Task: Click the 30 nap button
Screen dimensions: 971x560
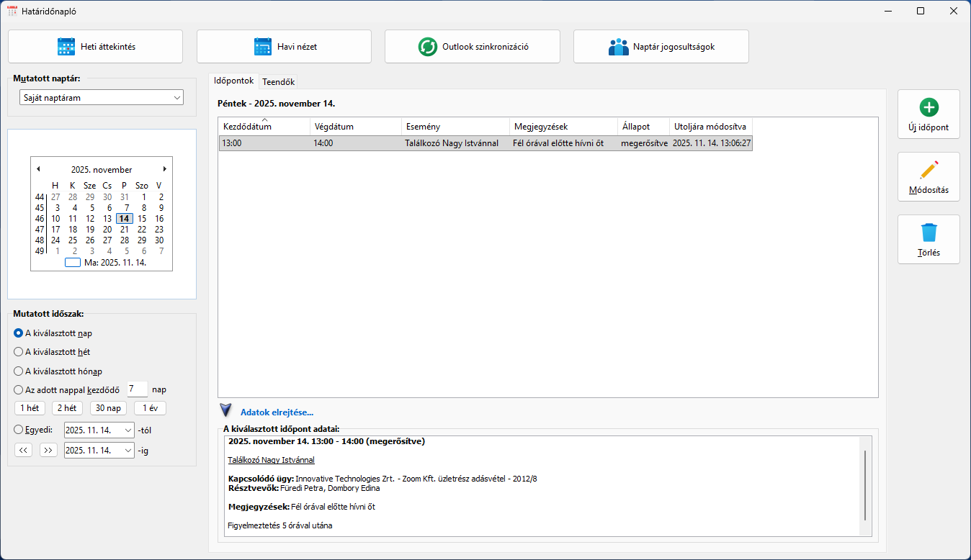Action: [x=108, y=408]
